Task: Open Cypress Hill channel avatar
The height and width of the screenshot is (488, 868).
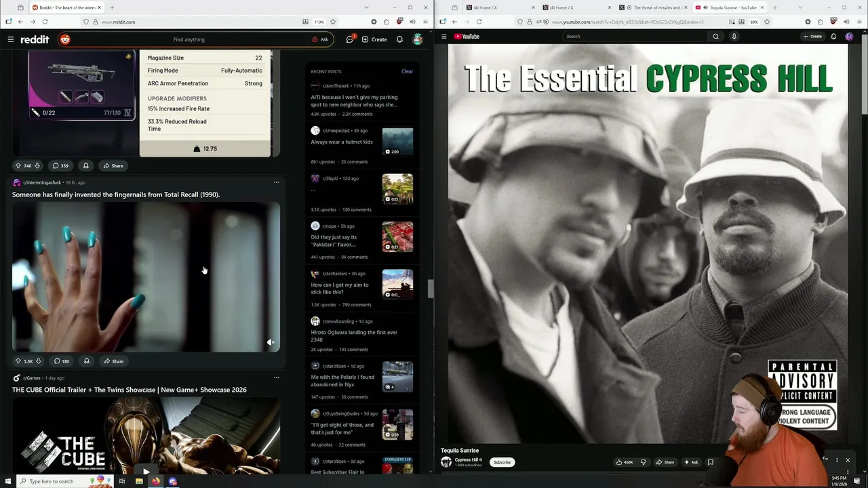Action: (446, 462)
